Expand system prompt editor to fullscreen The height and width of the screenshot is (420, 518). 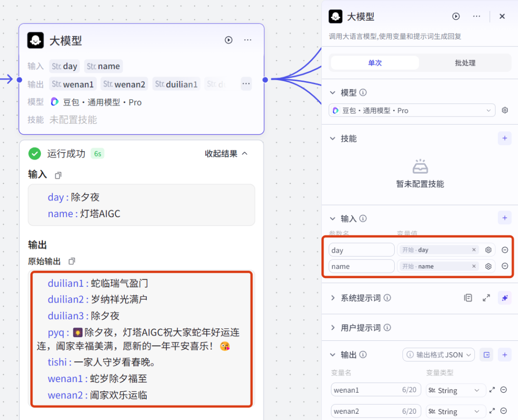point(486,298)
